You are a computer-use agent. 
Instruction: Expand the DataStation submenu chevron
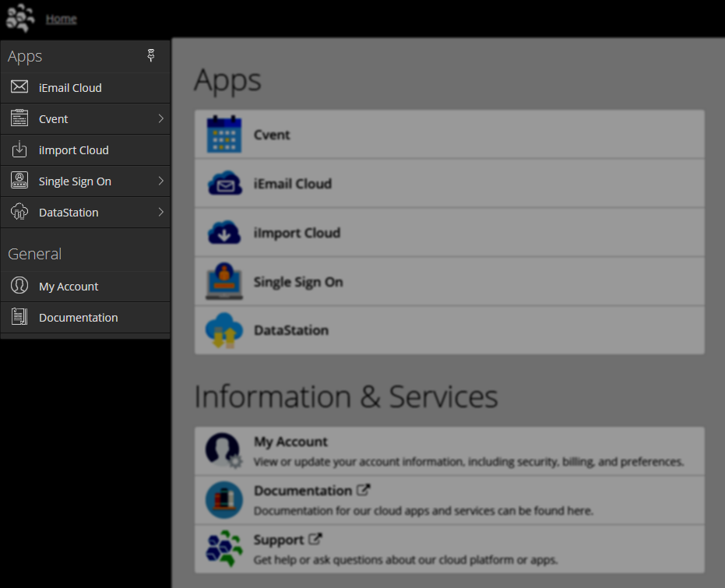160,212
